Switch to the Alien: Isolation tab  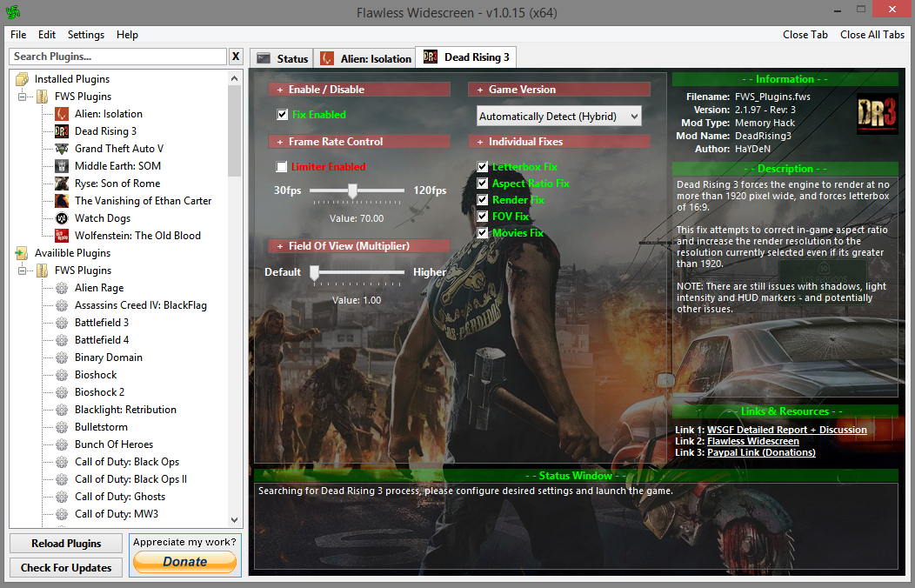(364, 58)
